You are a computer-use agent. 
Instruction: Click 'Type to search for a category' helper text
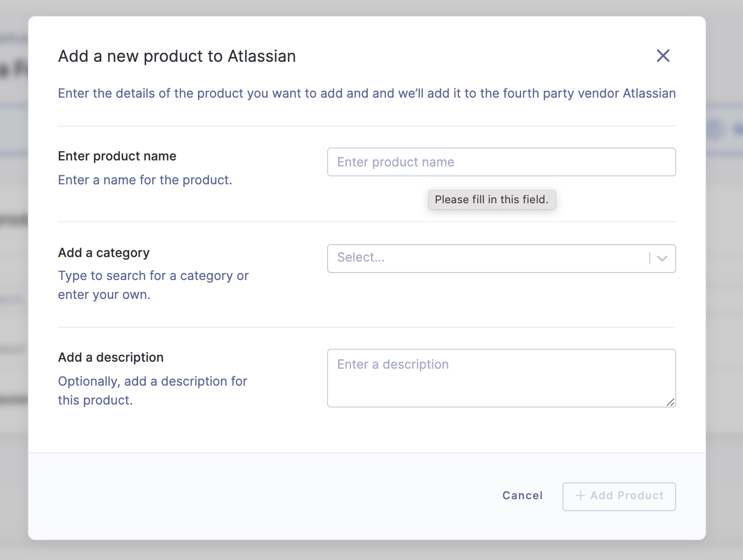[x=153, y=285]
